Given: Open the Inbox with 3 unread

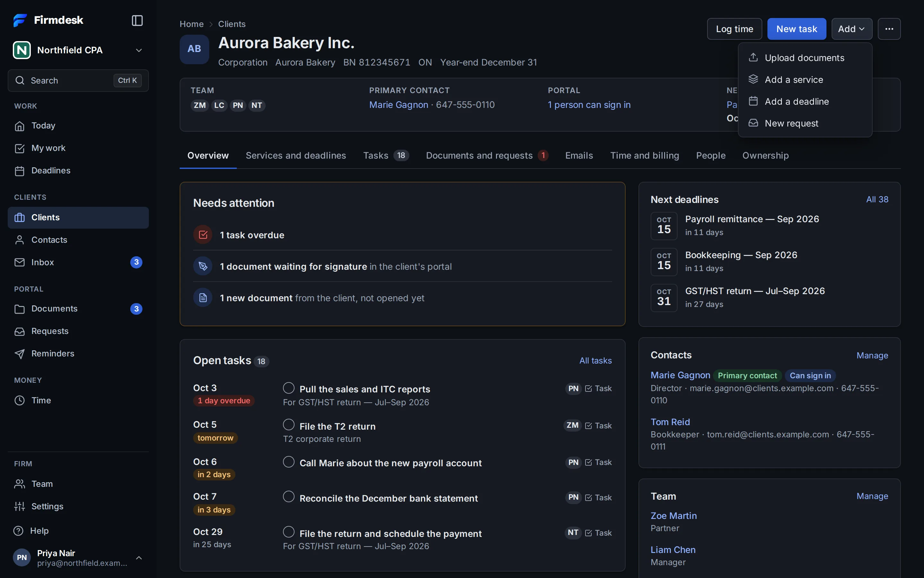Looking at the screenshot, I should coord(78,262).
